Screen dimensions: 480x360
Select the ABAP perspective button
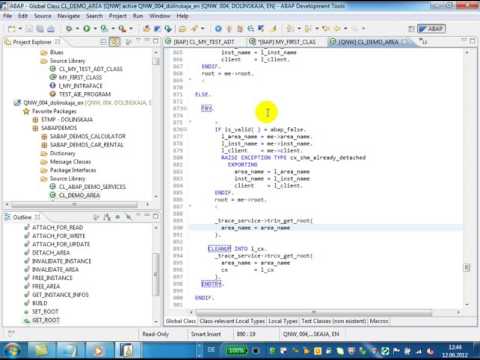point(432,29)
